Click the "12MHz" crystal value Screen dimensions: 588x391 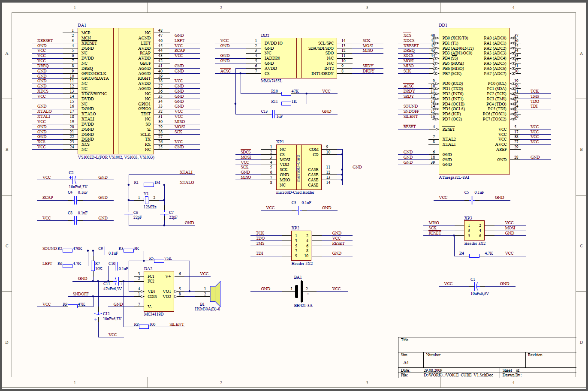pyautogui.click(x=150, y=207)
